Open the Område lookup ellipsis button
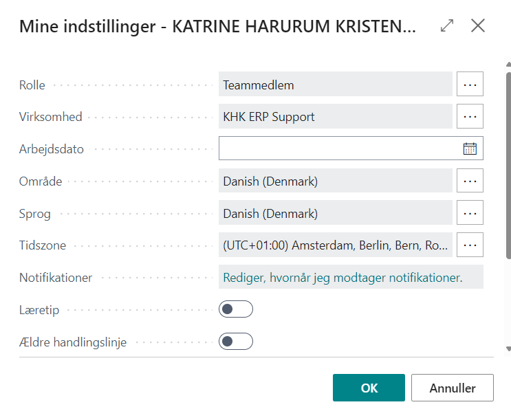Viewport: 511px width, 420px height. [x=470, y=181]
